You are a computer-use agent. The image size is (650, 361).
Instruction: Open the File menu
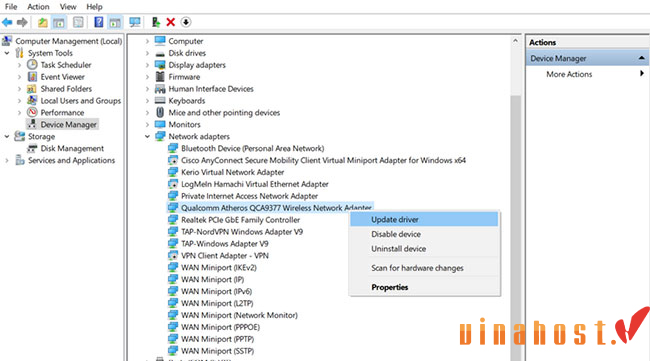coord(11,7)
